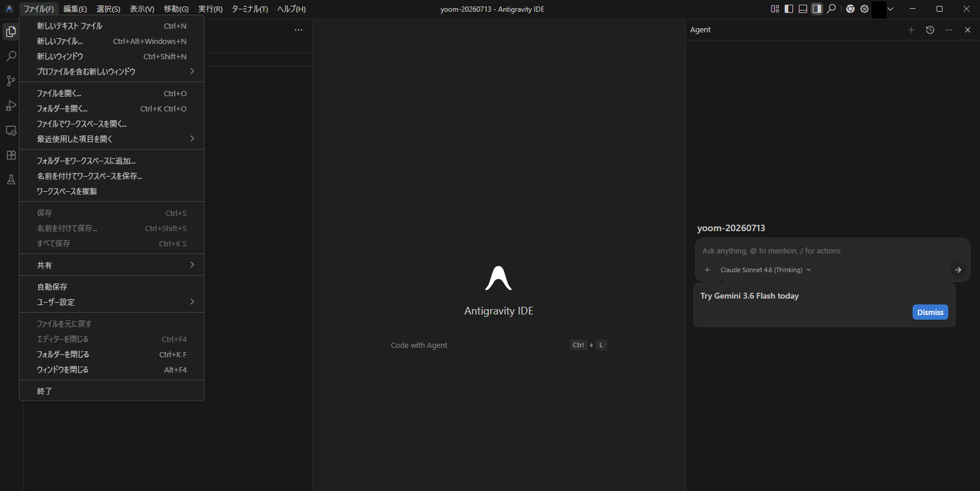This screenshot has height=491, width=980.
Task: Choose 名前を付けてワークスペースを保存...
Action: [111, 176]
